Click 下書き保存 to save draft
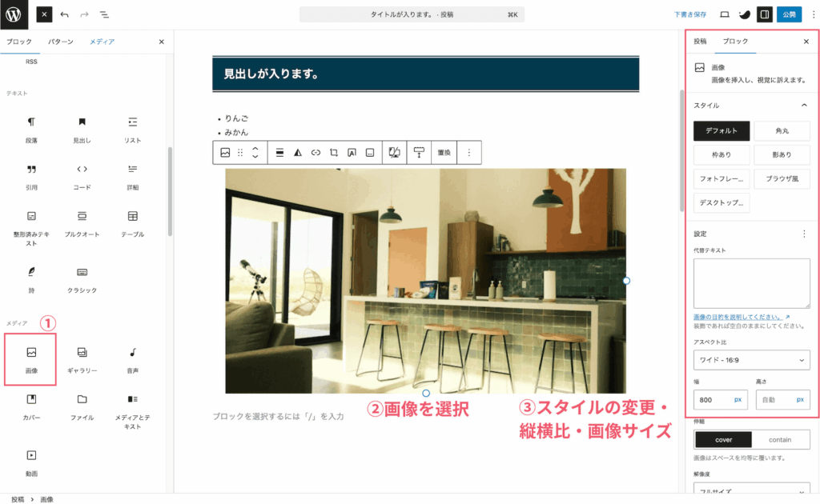The width and height of the screenshot is (820, 504). pos(690,14)
